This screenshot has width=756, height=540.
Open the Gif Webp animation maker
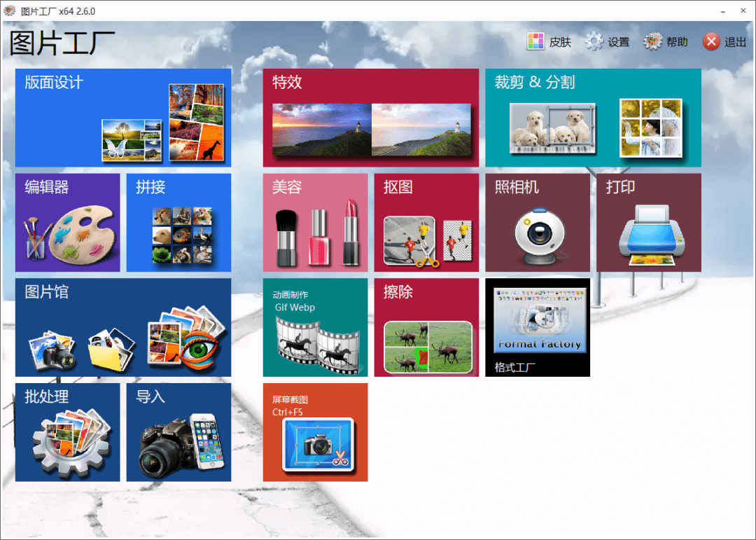[314, 327]
